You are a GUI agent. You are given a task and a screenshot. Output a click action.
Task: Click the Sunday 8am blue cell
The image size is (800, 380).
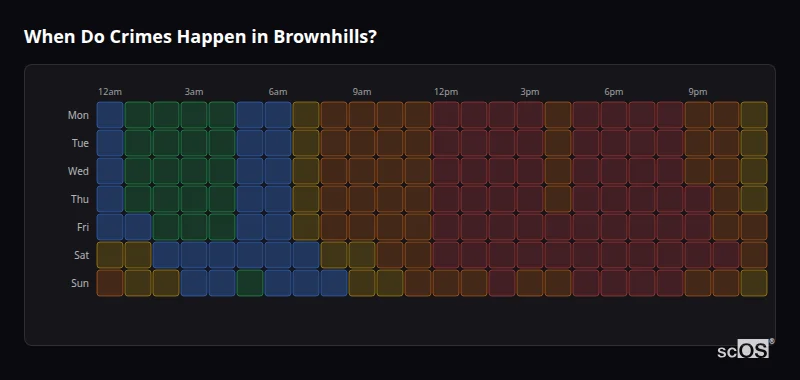click(x=334, y=283)
